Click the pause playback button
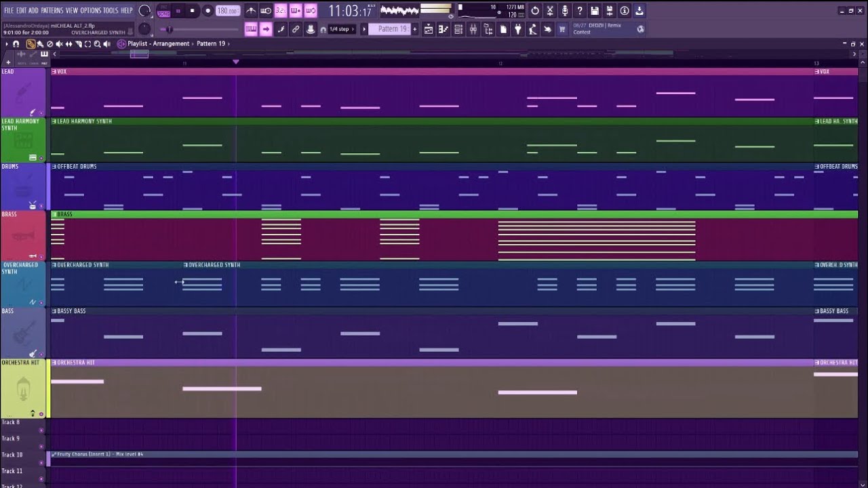 coord(178,11)
